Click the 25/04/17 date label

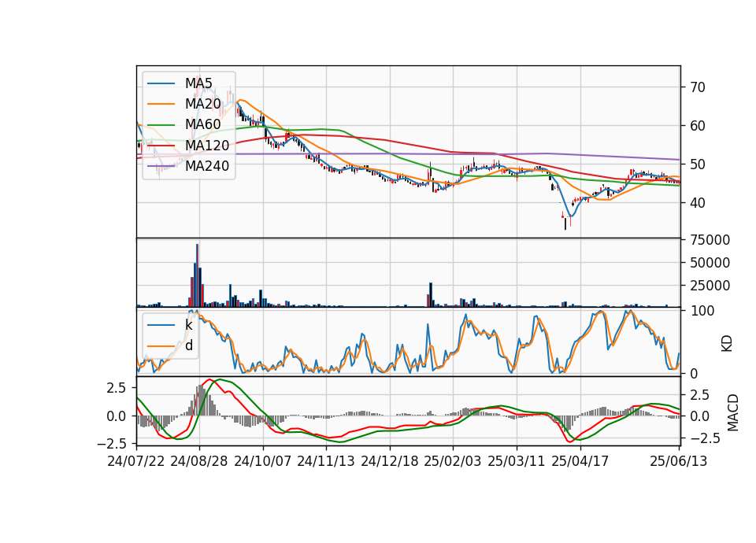(580, 461)
